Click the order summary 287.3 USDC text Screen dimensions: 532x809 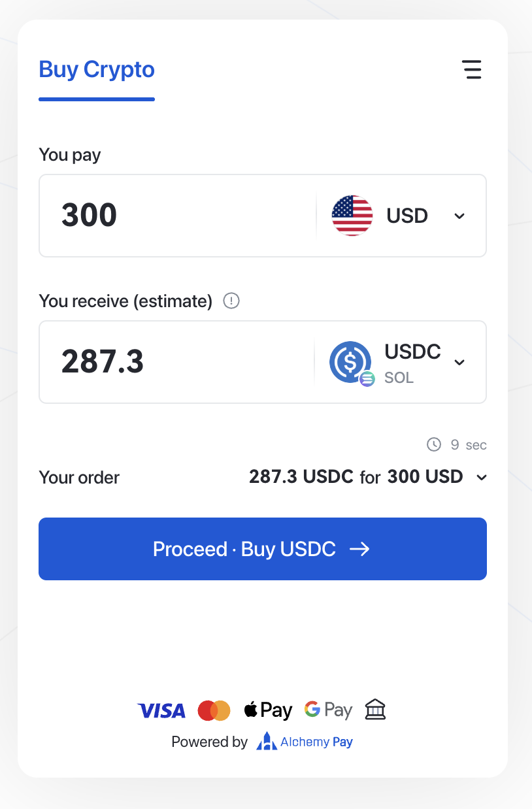[301, 477]
